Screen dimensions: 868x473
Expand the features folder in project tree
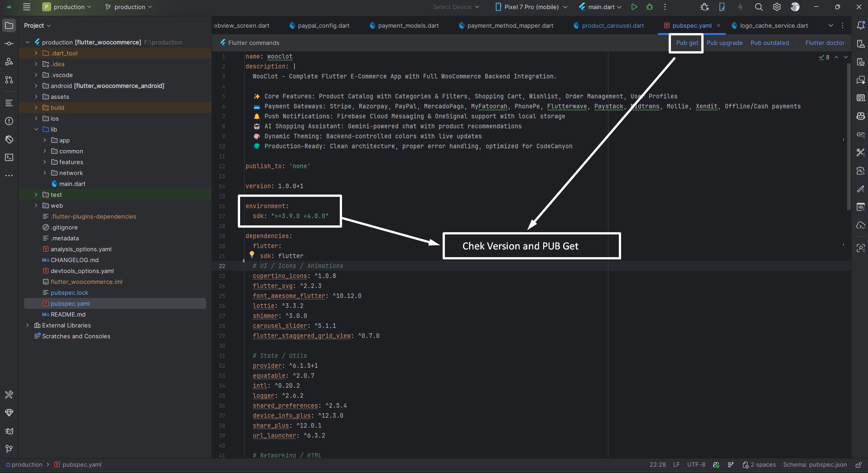point(45,162)
